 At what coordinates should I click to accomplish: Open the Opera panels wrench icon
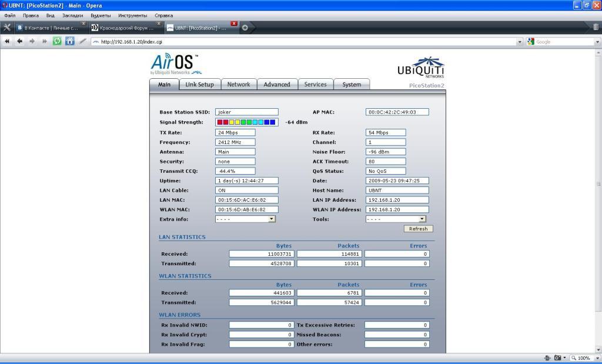(x=7, y=27)
